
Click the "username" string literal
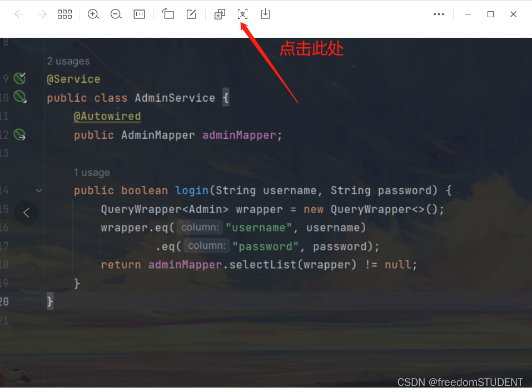click(258, 228)
